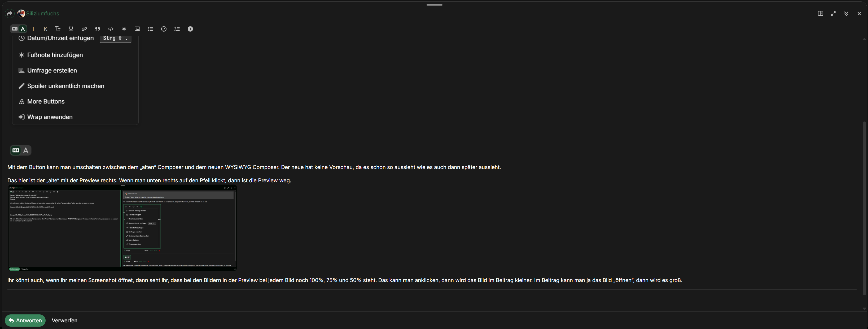The image size is (868, 329).
Task: Choose "Spoiler unkenntlich machen" menu entry
Action: (x=66, y=86)
